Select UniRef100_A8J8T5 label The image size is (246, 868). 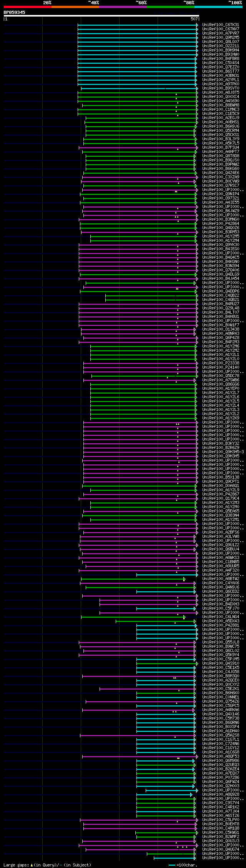pyautogui.click(x=221, y=92)
